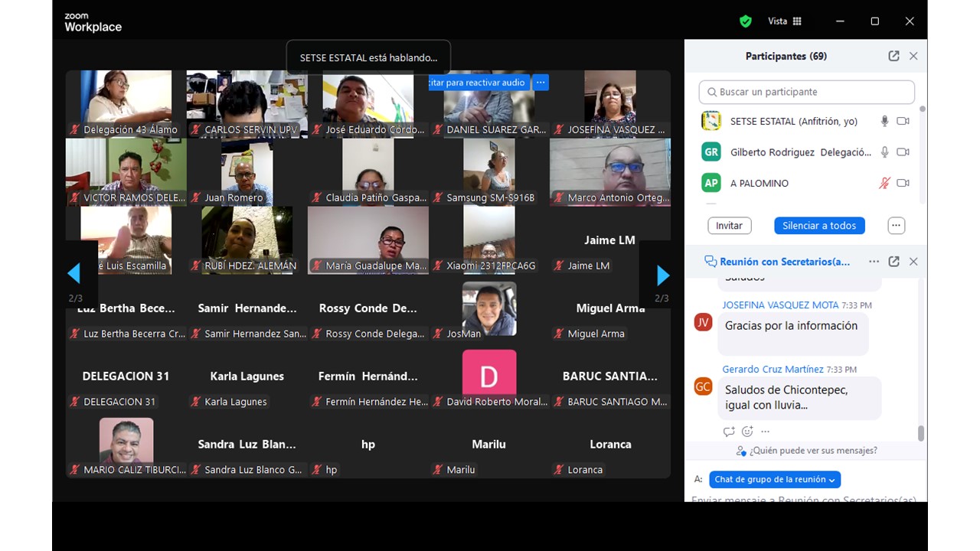Open the Vista layout dropdown

[x=785, y=21]
